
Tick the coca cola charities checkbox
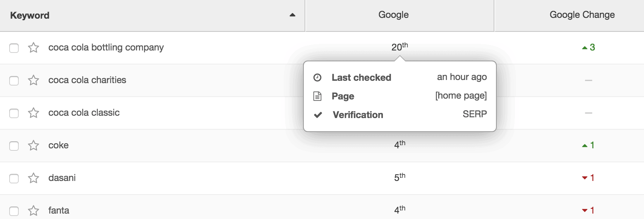pyautogui.click(x=14, y=81)
